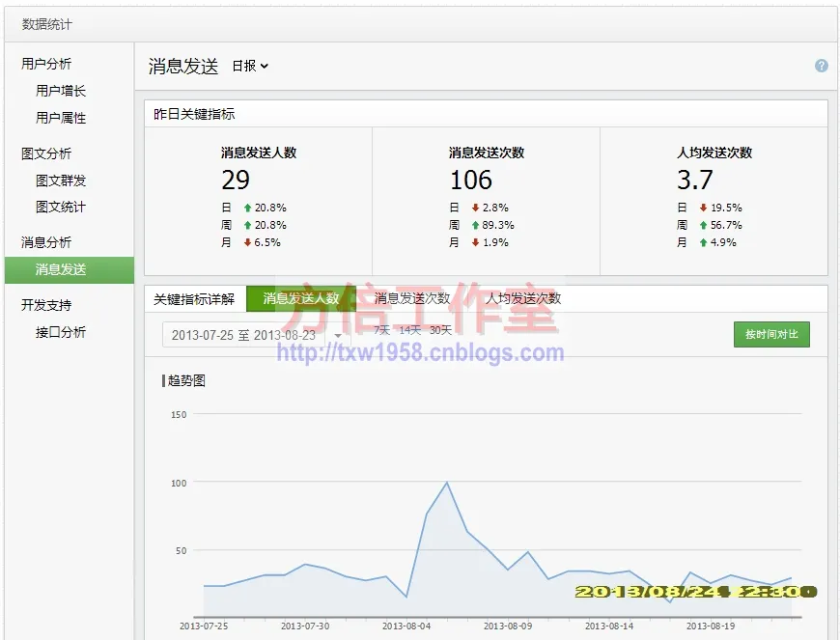
Task: Click the 消息发送人数 value 29
Action: click(x=236, y=180)
